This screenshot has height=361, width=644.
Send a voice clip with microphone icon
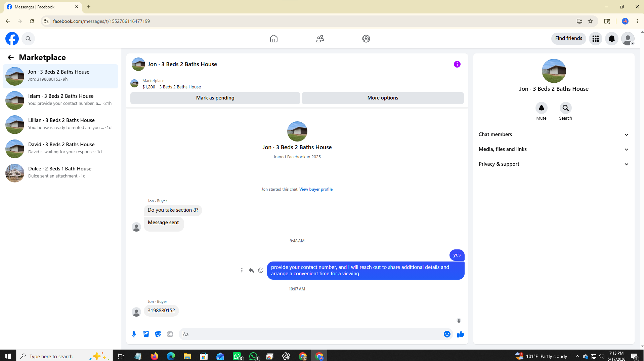tap(134, 334)
